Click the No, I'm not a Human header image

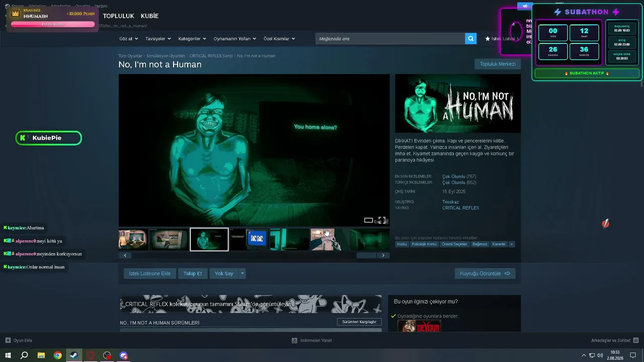[x=458, y=104]
